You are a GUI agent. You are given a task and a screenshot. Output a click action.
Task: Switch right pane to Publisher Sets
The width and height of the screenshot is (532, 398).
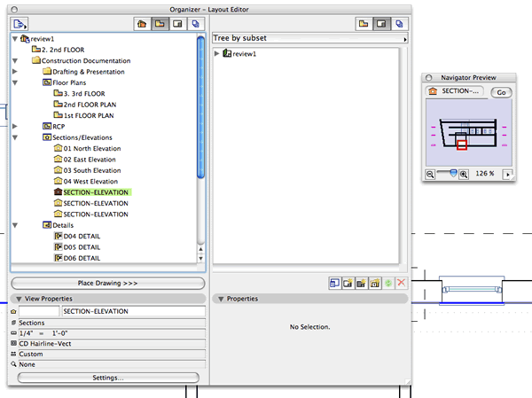pyautogui.click(x=401, y=24)
